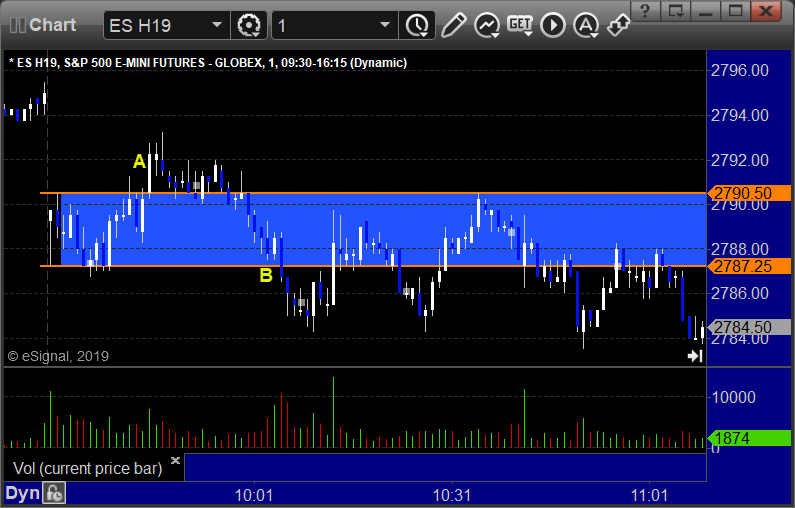Click the 2790.50 orange price marker
The width and height of the screenshot is (795, 508).
(749, 193)
